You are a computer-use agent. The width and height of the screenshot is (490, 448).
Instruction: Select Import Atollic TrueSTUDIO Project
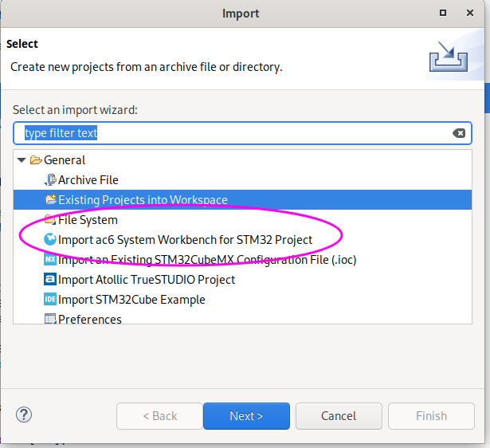[x=147, y=280]
